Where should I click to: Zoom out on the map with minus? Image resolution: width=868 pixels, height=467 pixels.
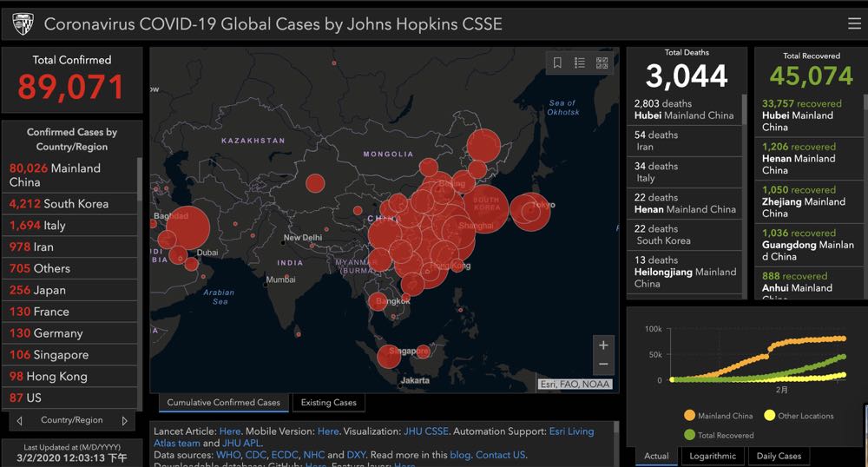603,365
